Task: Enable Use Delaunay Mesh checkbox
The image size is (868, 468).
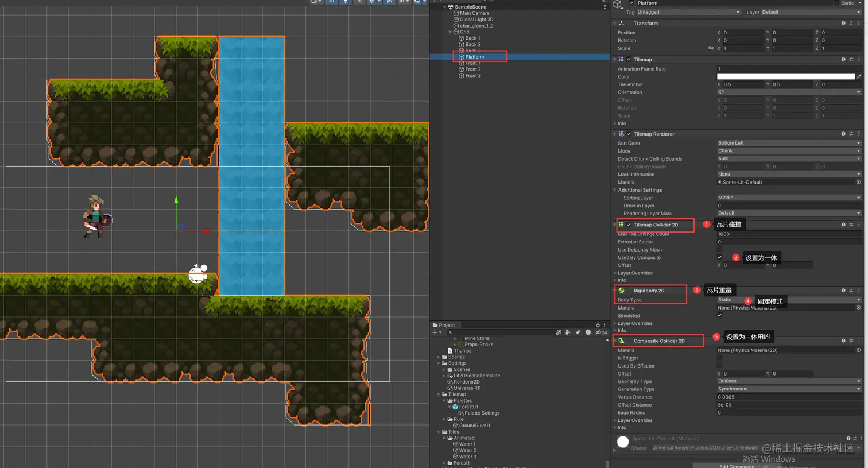Action: pos(719,250)
